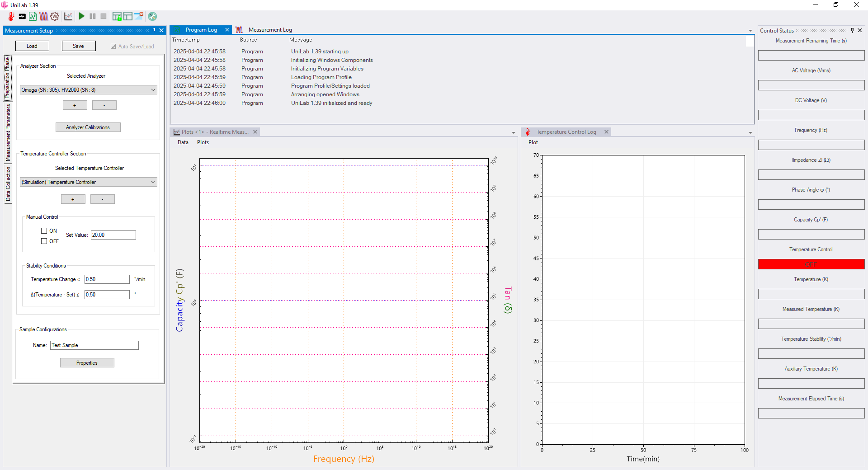Click the unlock layout toolbar icon
This screenshot has width=868, height=470.
coord(117,16)
